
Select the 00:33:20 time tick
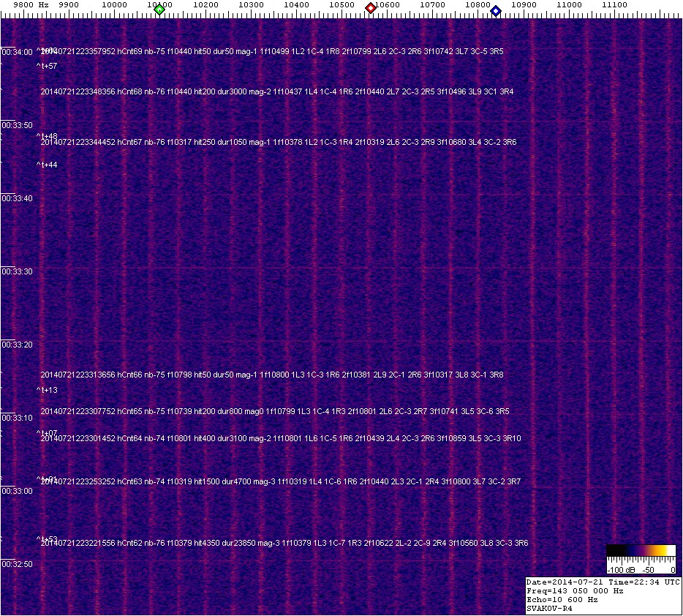click(x=17, y=345)
